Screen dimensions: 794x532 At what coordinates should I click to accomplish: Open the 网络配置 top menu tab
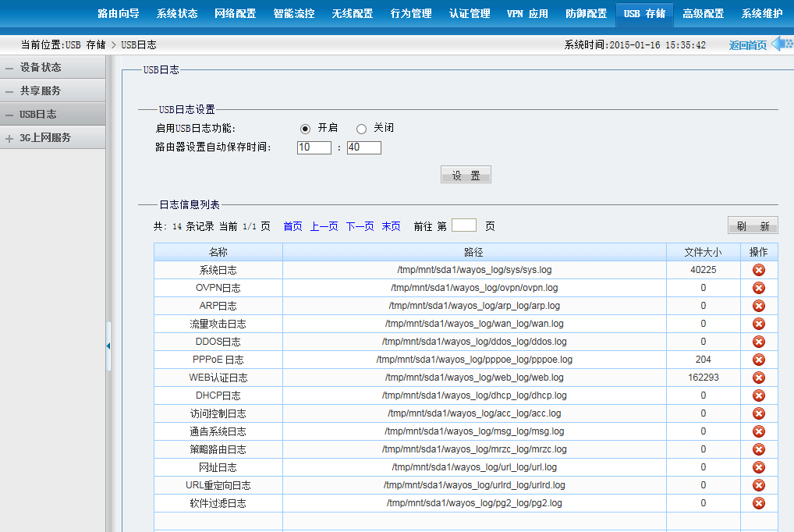(235, 13)
